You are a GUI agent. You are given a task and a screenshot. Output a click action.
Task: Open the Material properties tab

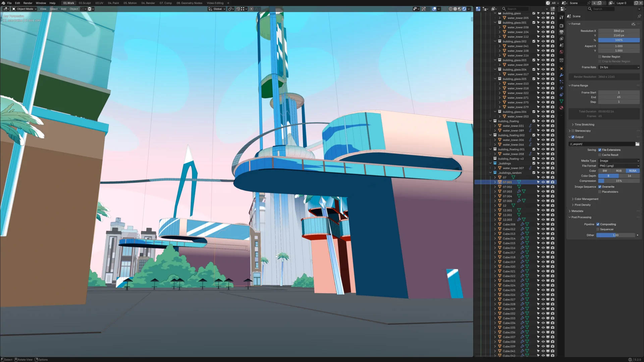[561, 108]
